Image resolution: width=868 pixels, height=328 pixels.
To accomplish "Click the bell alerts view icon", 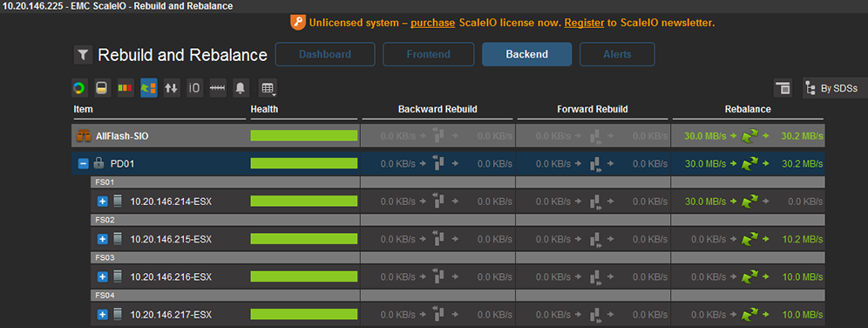I will 241,87.
